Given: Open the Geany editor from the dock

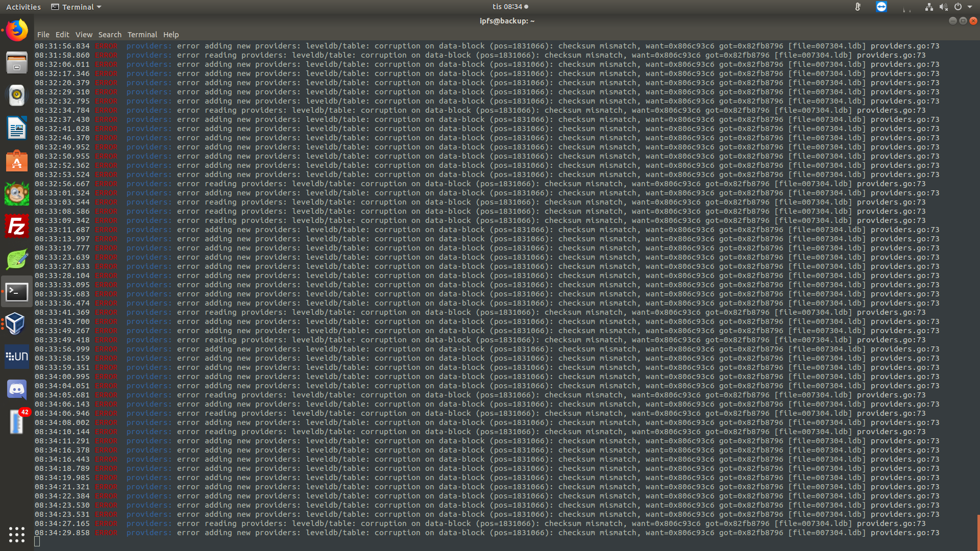Looking at the screenshot, I should [x=17, y=259].
